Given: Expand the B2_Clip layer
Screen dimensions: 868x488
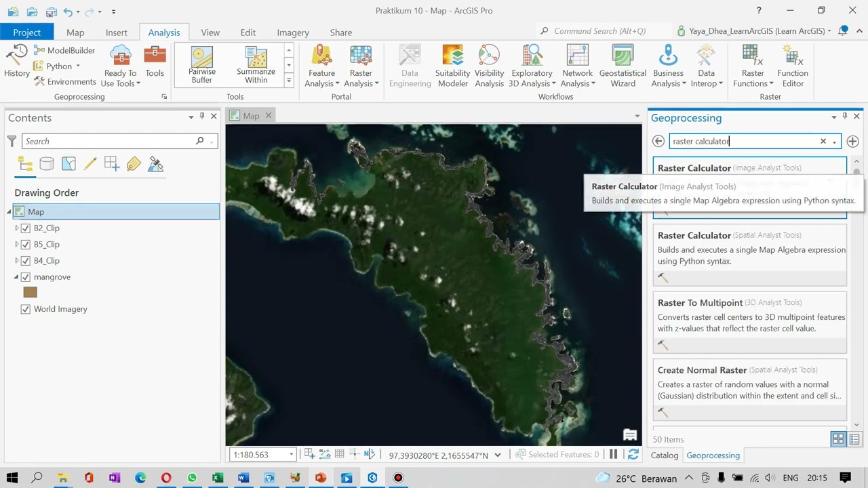Looking at the screenshot, I should (17, 228).
